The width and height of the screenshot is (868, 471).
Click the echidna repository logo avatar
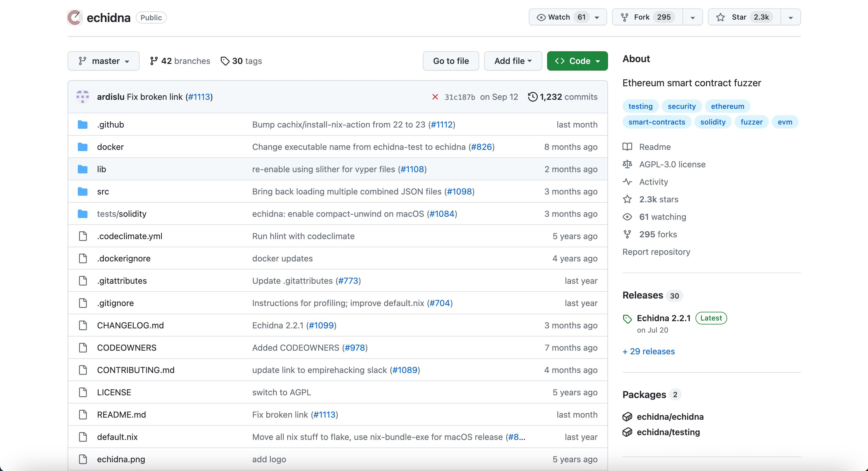pyautogui.click(x=74, y=17)
